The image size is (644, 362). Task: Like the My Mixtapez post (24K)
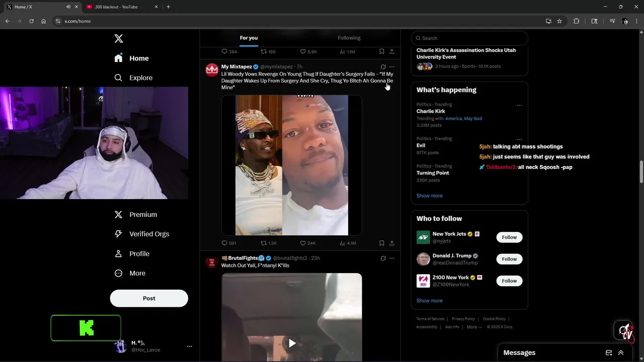(x=308, y=243)
